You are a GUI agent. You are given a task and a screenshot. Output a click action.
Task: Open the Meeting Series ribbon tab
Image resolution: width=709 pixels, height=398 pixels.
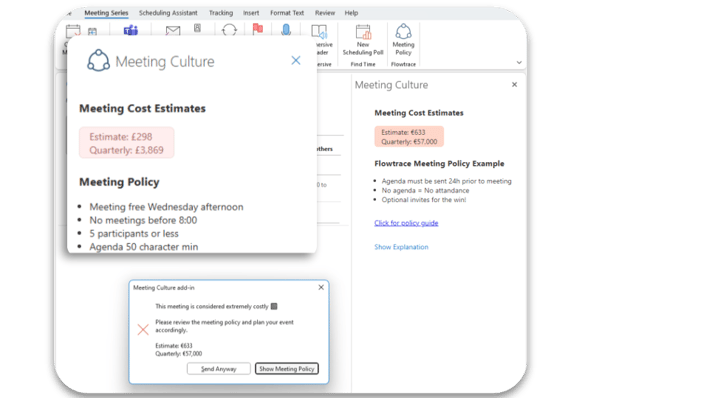click(x=106, y=13)
